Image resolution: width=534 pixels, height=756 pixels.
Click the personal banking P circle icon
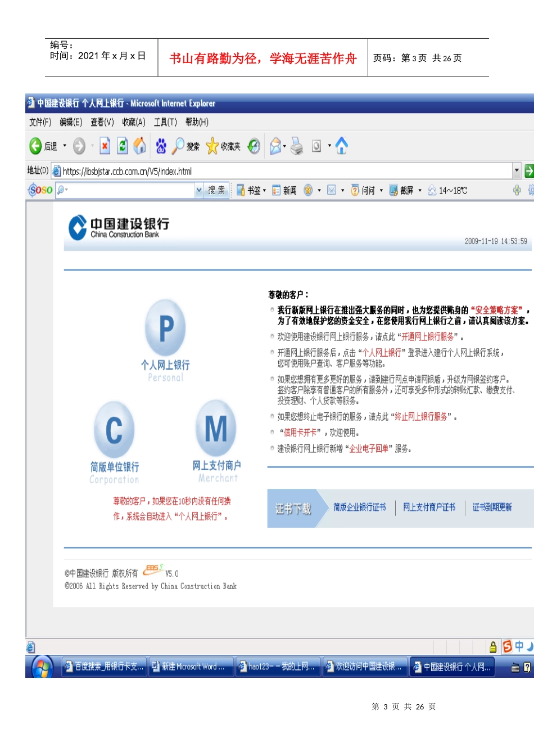[165, 328]
